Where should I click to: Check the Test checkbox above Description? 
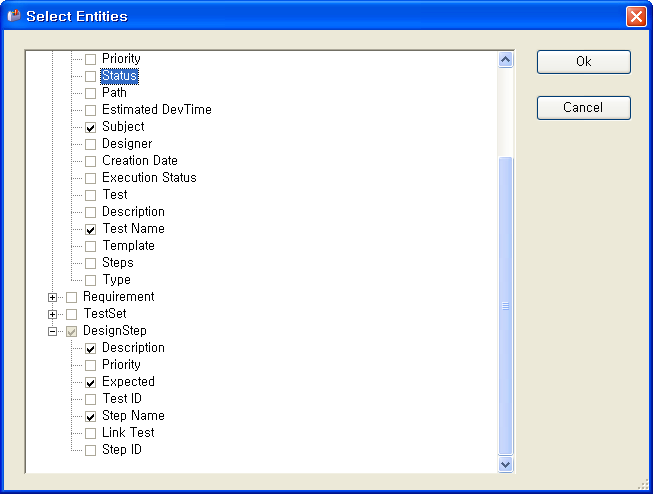click(90, 195)
